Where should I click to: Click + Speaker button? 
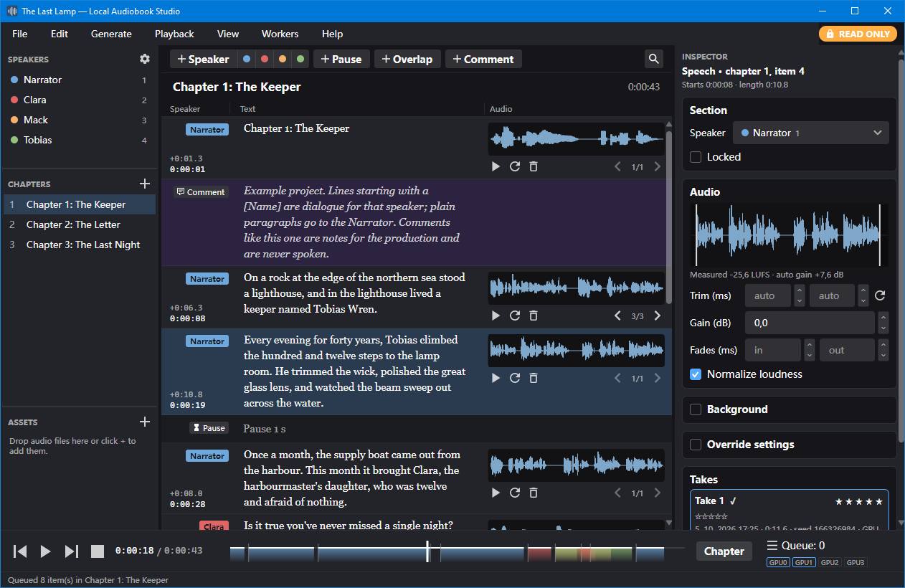[203, 60]
